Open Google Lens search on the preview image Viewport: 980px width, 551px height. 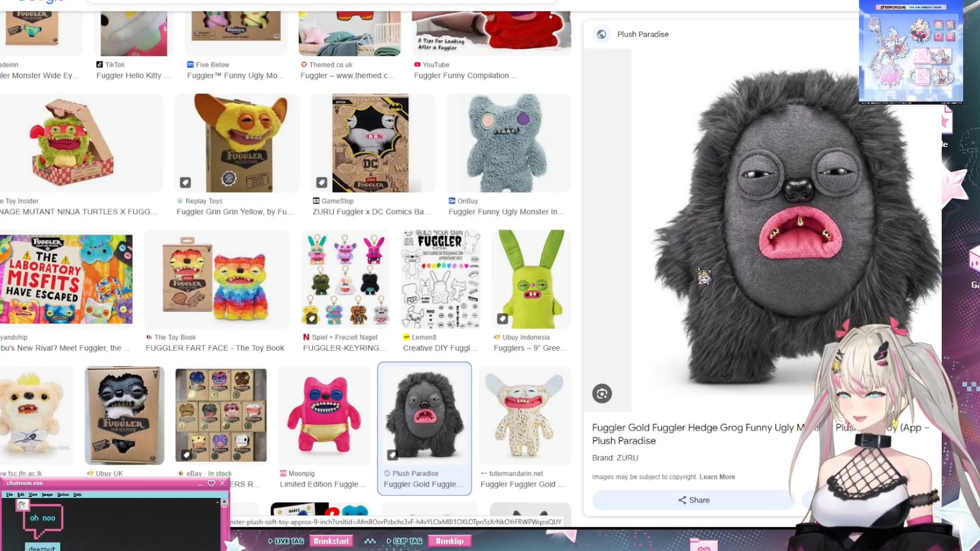tap(602, 394)
